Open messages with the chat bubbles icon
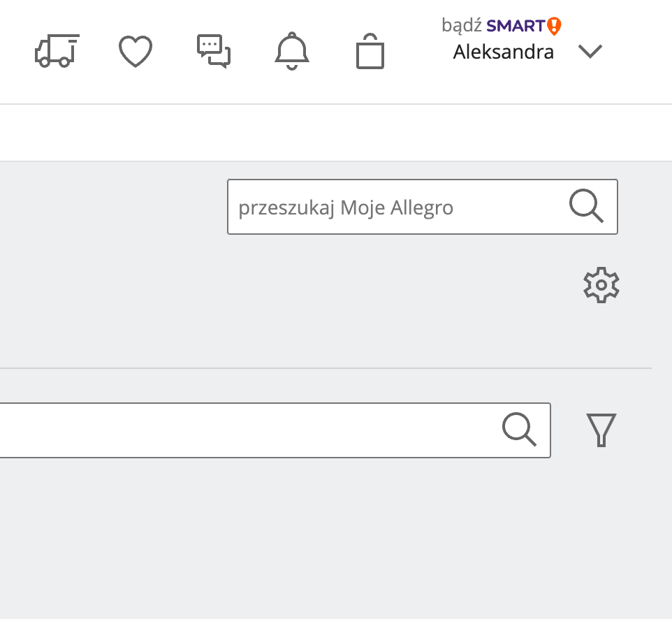Image resolution: width=672 pixels, height=619 pixels. [x=214, y=52]
